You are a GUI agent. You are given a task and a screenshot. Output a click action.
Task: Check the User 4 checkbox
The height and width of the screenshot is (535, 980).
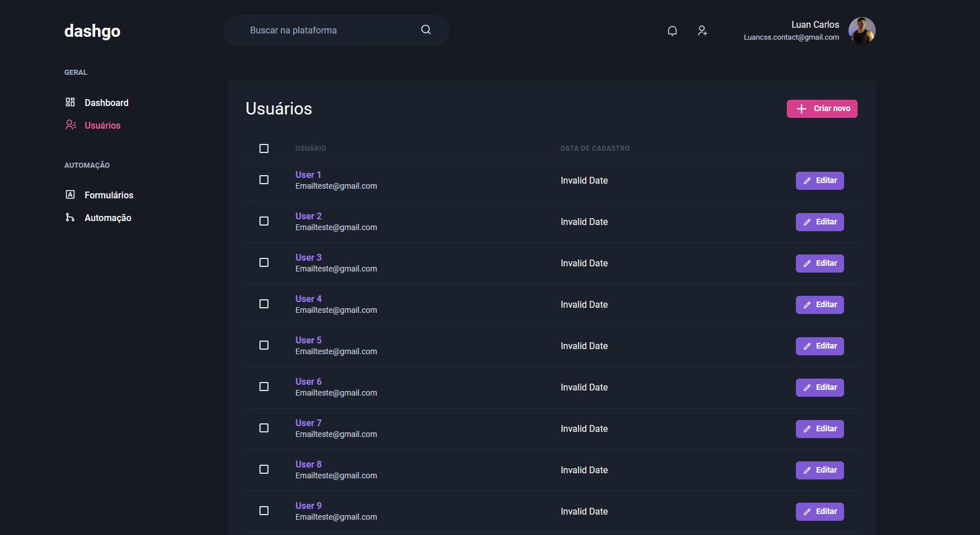264,304
